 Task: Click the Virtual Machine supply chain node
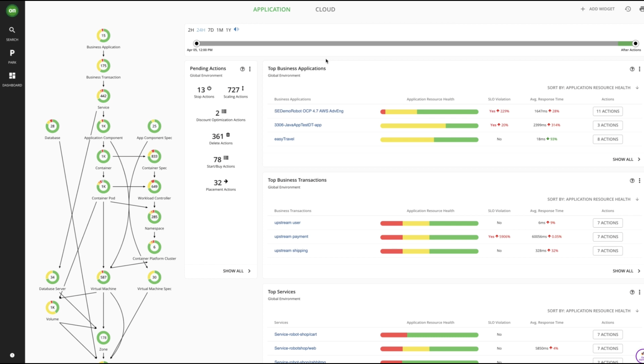103,277
